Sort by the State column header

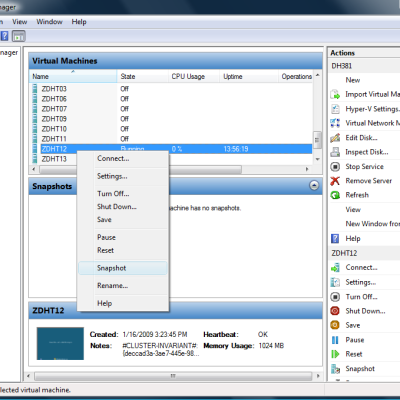[x=143, y=76]
